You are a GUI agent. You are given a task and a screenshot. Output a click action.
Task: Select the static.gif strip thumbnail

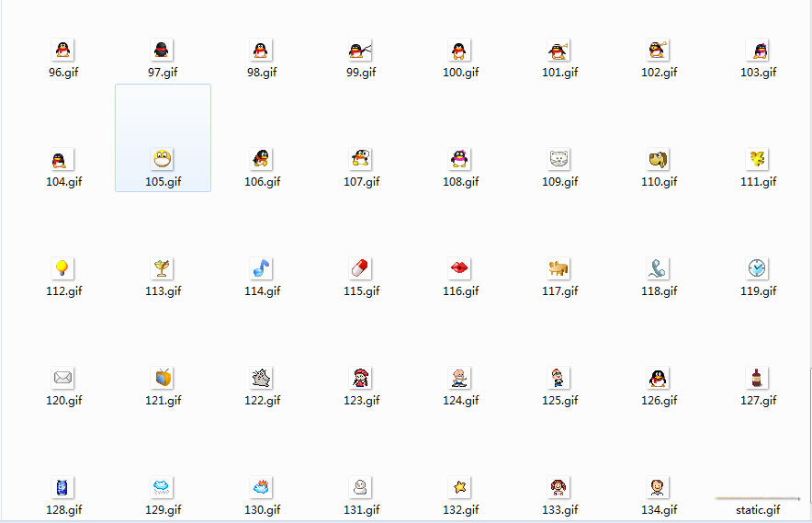pyautogui.click(x=757, y=498)
